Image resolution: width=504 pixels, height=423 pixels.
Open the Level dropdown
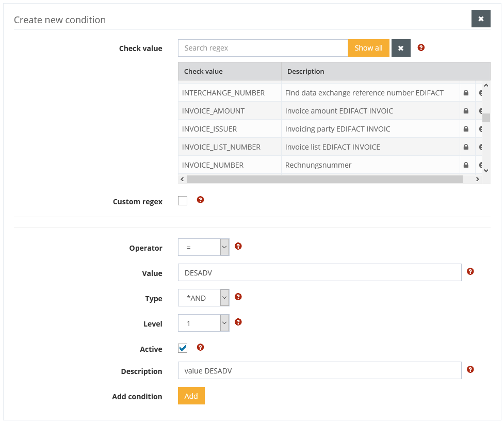coord(203,323)
